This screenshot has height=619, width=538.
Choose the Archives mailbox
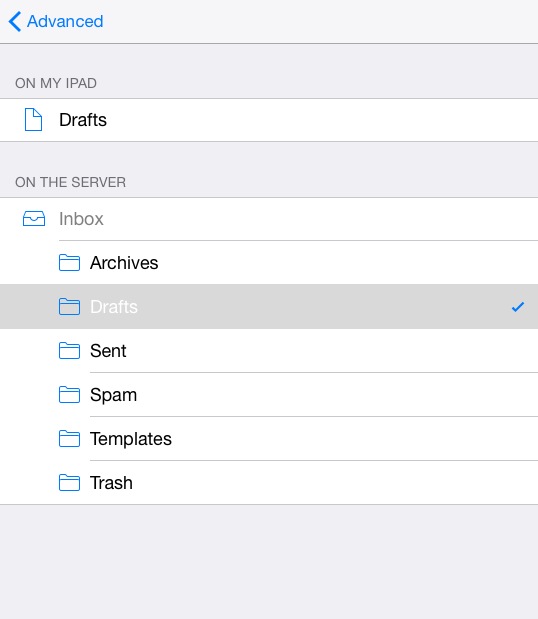pyautogui.click(x=269, y=263)
